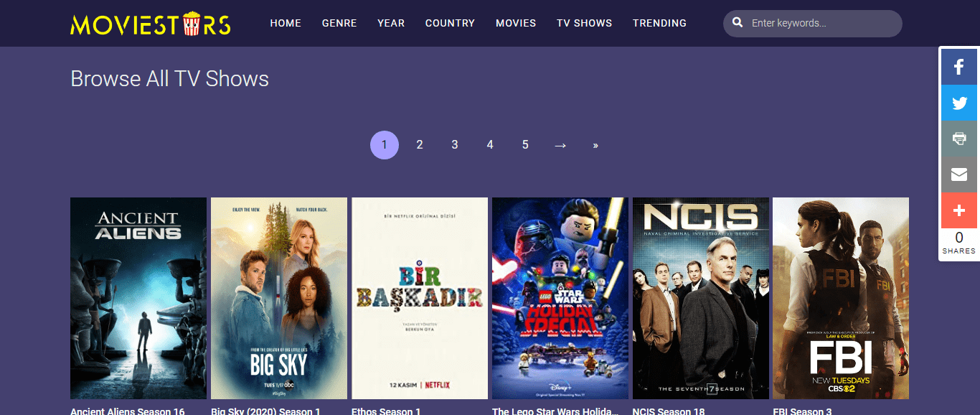
Task: Open the Genre menu
Action: coord(339,23)
